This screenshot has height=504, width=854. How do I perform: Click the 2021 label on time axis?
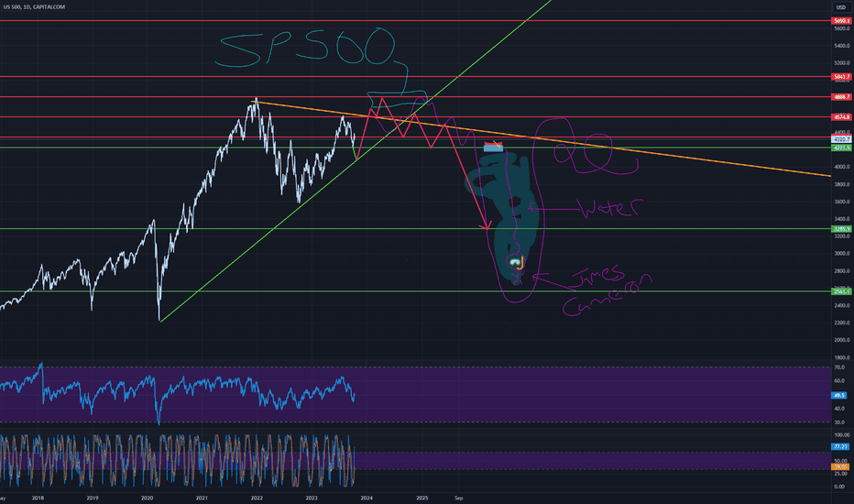click(x=202, y=498)
